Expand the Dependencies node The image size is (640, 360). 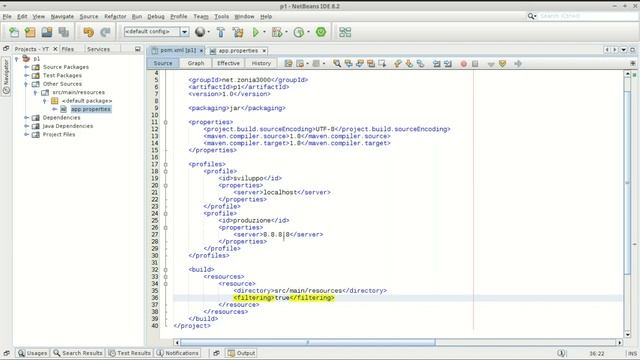[26, 118]
